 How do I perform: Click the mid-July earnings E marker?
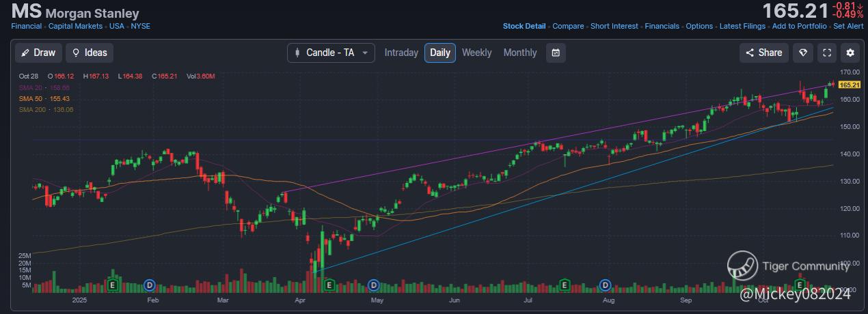pos(565,284)
